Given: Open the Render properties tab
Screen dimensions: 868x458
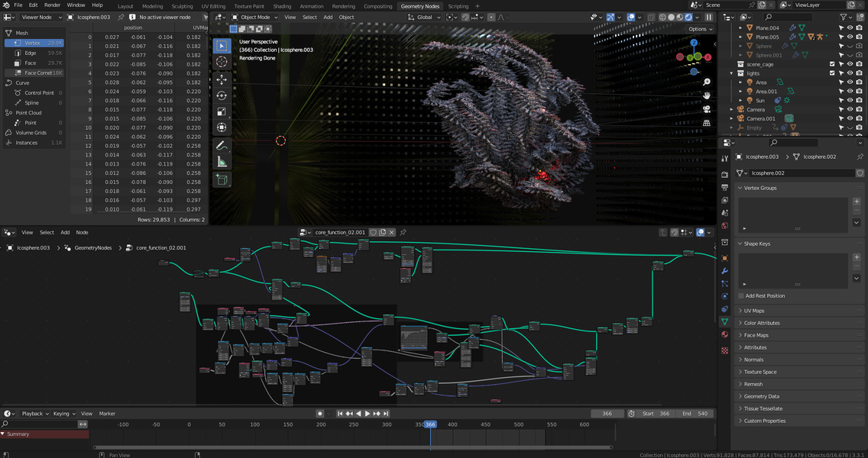Looking at the screenshot, I should click(724, 174).
